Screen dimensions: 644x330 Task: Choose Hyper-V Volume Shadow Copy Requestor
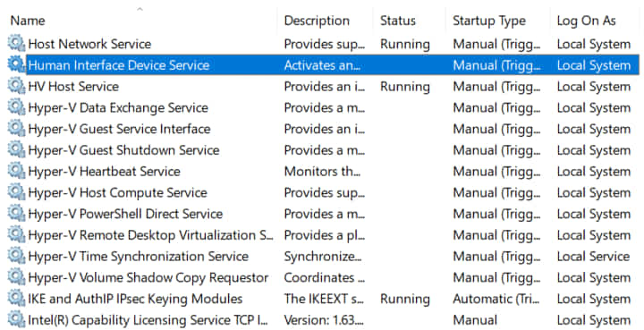coord(323,277)
